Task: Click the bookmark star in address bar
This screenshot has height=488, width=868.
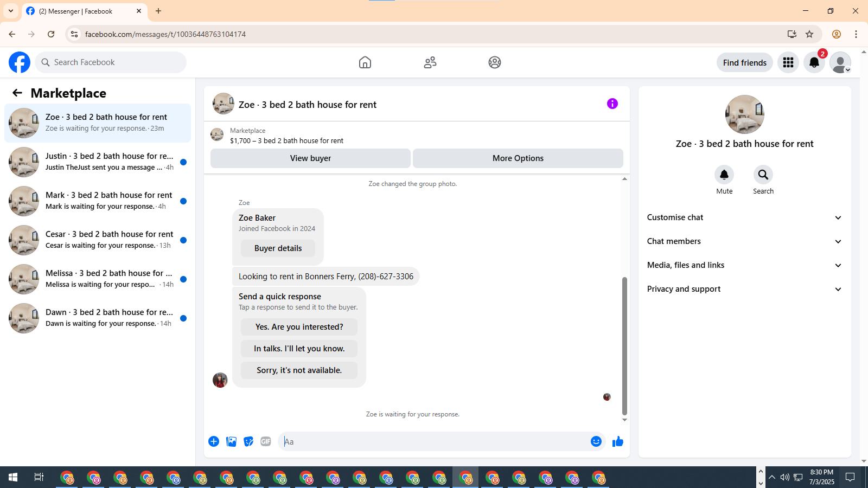Action: tap(809, 34)
